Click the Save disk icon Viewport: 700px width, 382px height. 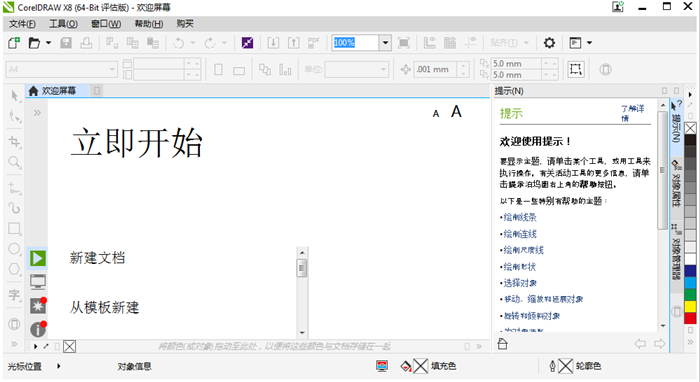point(66,43)
